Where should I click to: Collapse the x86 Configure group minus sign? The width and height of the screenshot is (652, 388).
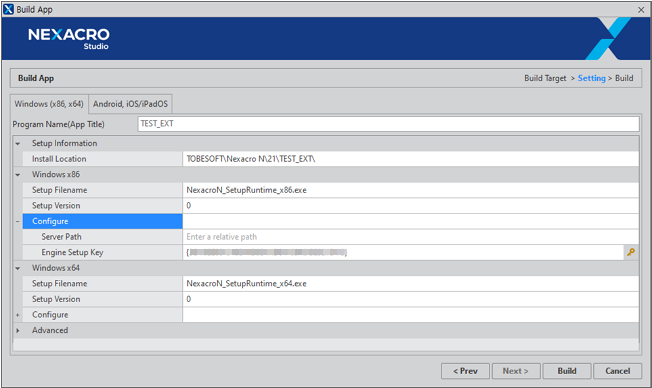click(17, 221)
